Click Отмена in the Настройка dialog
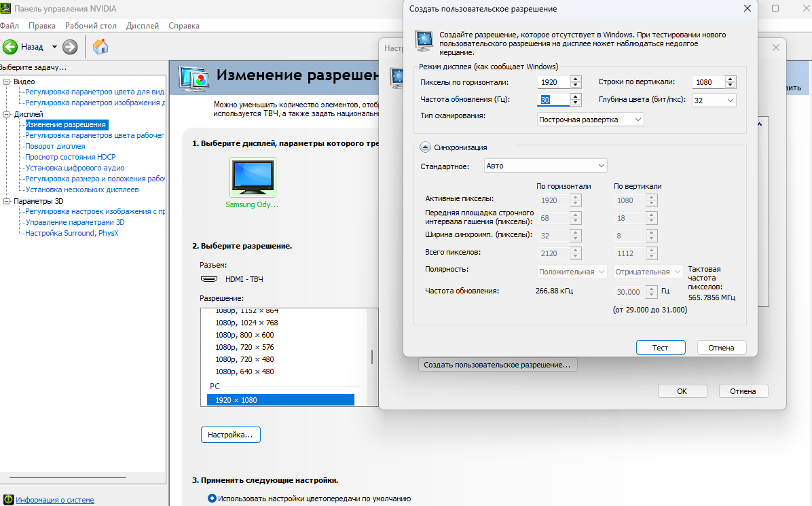 tap(743, 391)
